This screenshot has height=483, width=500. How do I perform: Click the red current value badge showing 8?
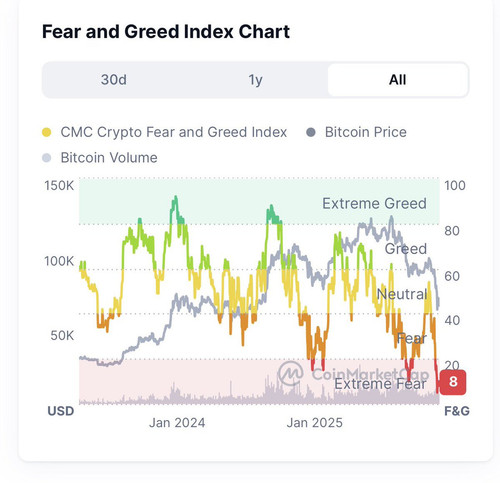(453, 382)
